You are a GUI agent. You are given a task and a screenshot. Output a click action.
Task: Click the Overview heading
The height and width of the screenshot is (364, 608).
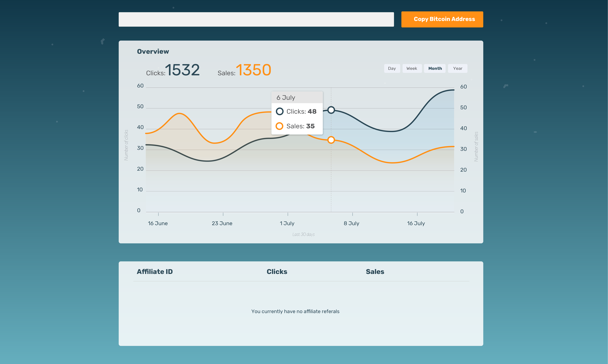[x=153, y=52]
